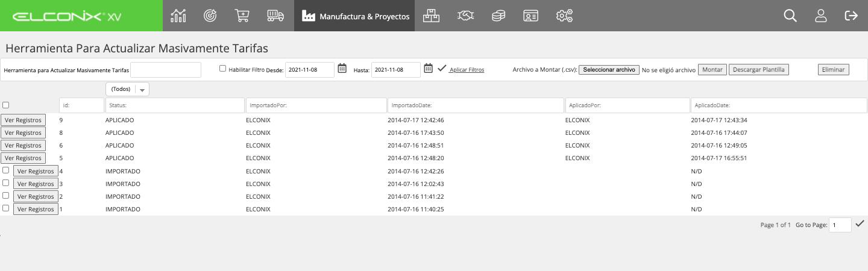Click Ver Registros for record 2
Screen dimensions: 868x271
pos(36,196)
